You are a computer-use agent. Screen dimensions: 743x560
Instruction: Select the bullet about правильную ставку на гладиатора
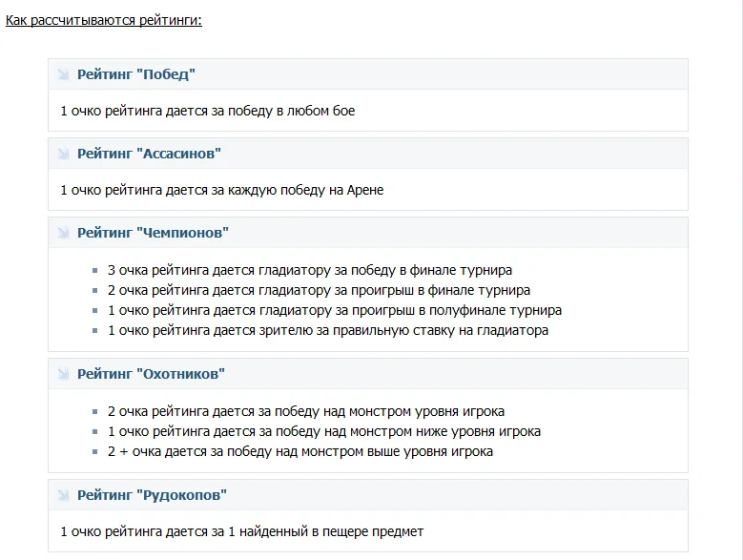[327, 330]
